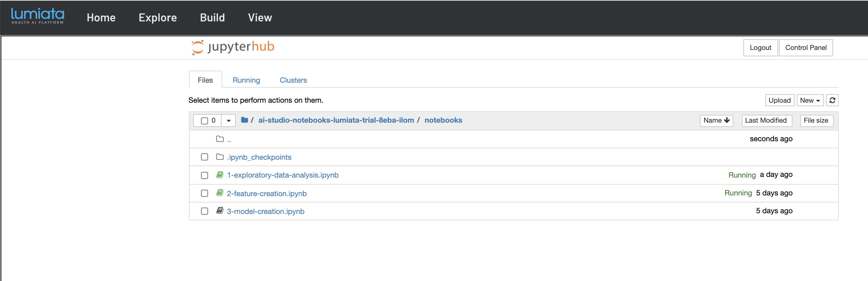The width and height of the screenshot is (868, 281).
Task: Open the Explore menu
Action: point(157,18)
